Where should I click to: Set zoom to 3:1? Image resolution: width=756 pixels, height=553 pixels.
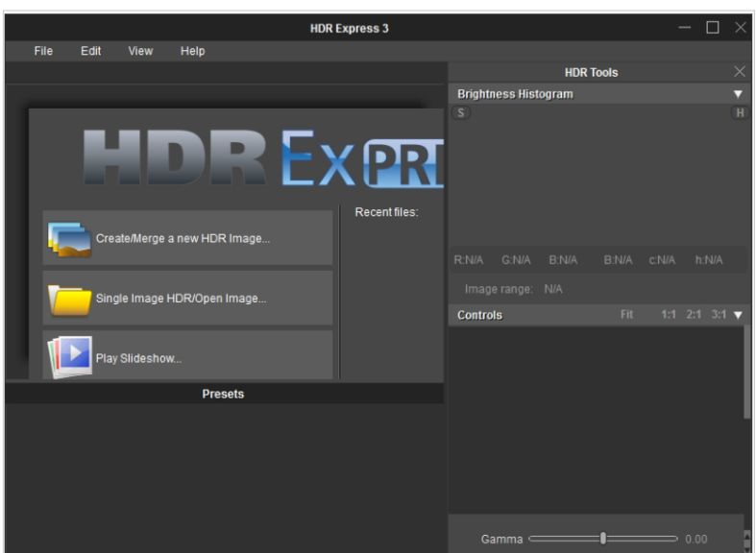(x=719, y=315)
